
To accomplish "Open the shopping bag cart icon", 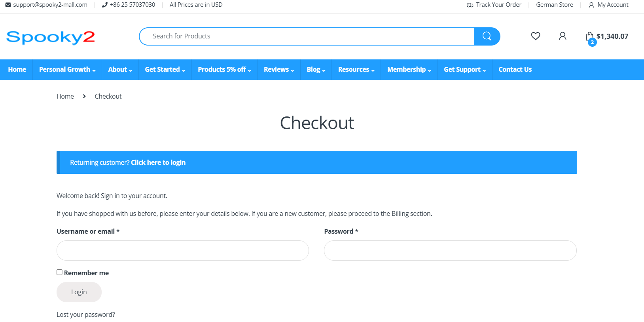I will (x=590, y=37).
